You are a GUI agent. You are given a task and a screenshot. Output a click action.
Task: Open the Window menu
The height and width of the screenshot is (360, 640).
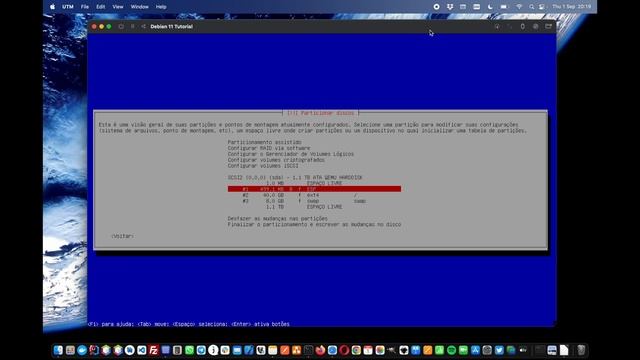140,7
